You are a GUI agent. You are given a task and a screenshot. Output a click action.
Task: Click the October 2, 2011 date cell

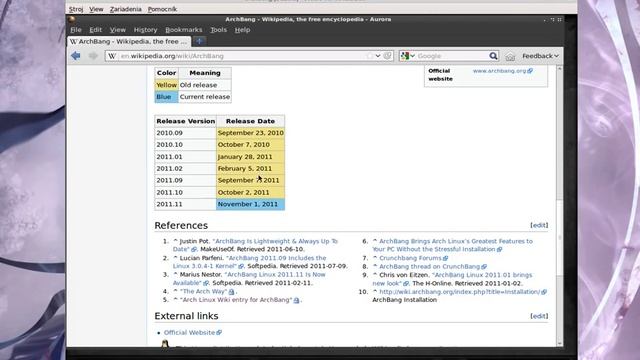pos(250,192)
